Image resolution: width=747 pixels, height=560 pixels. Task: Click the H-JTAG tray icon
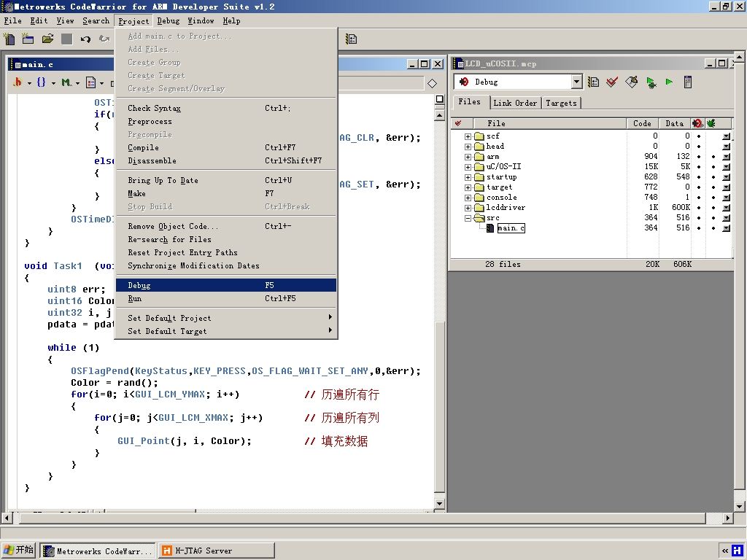(737, 551)
